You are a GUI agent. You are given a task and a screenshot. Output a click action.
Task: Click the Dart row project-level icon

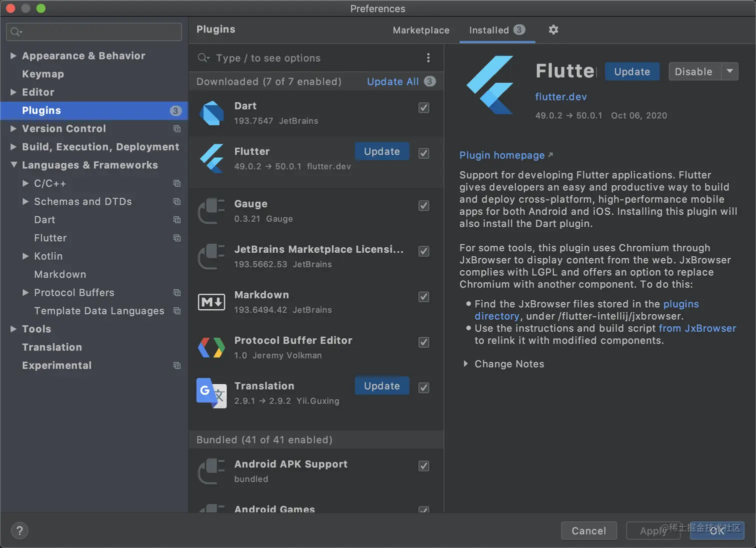pyautogui.click(x=176, y=220)
